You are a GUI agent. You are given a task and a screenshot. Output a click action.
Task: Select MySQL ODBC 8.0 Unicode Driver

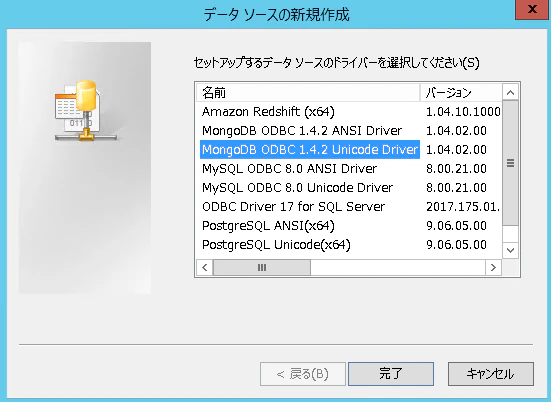(297, 188)
